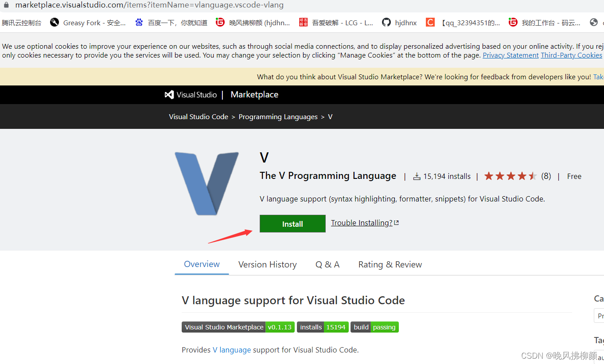Go to Marketplace home
This screenshot has width=604, height=364.
tap(254, 95)
